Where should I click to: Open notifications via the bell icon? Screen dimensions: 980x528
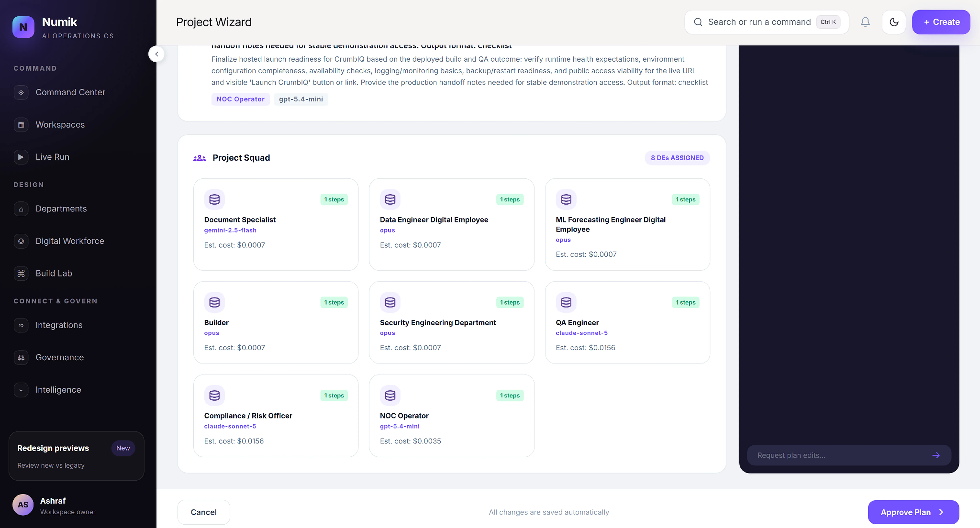865,22
